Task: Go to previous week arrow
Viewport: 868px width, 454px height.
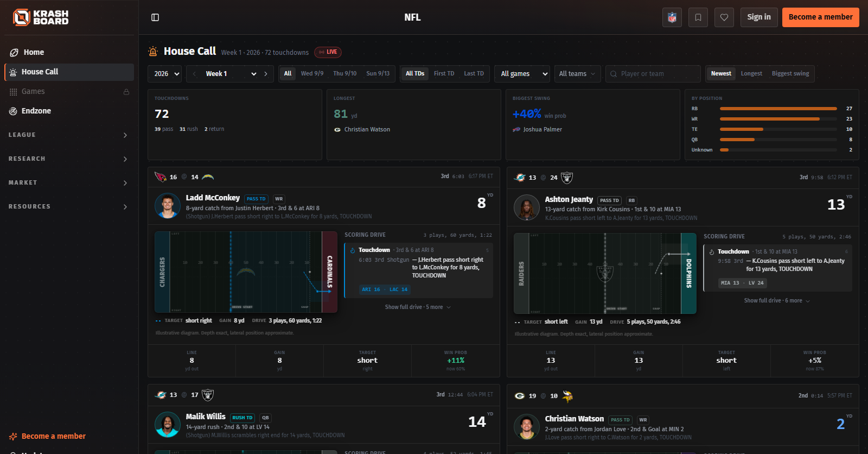Action: [x=194, y=74]
